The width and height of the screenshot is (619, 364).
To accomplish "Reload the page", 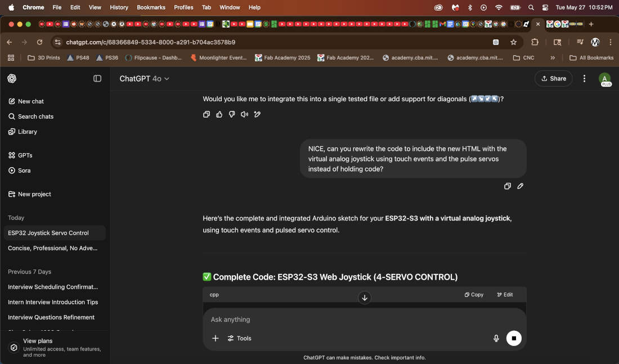I will click(39, 42).
